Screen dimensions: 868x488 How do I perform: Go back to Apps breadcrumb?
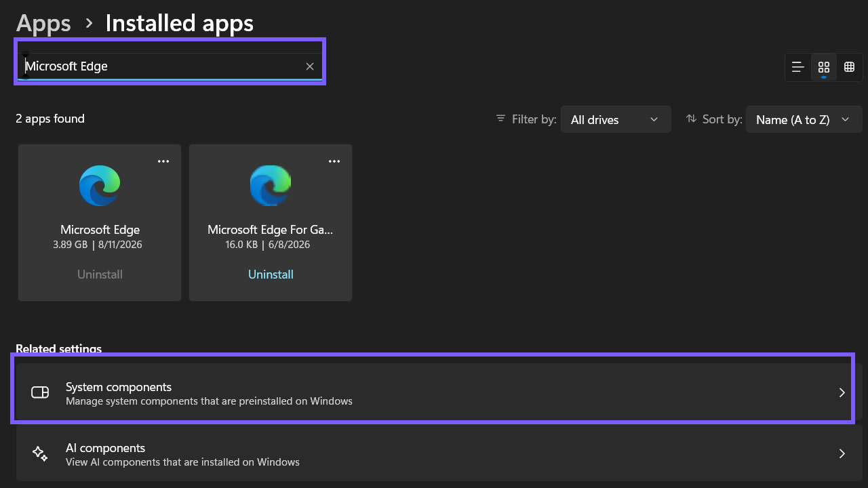coord(43,23)
